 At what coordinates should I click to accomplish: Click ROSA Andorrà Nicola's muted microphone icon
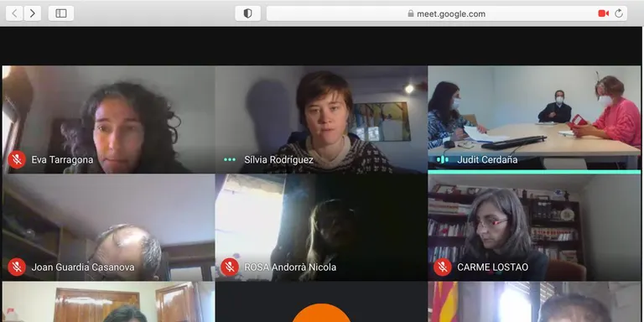click(230, 267)
